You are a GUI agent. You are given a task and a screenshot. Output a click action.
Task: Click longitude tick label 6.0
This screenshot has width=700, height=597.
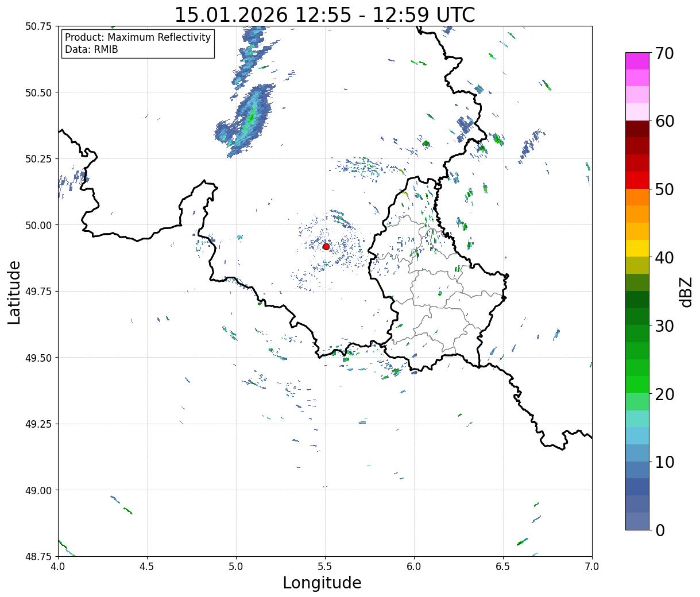[414, 566]
